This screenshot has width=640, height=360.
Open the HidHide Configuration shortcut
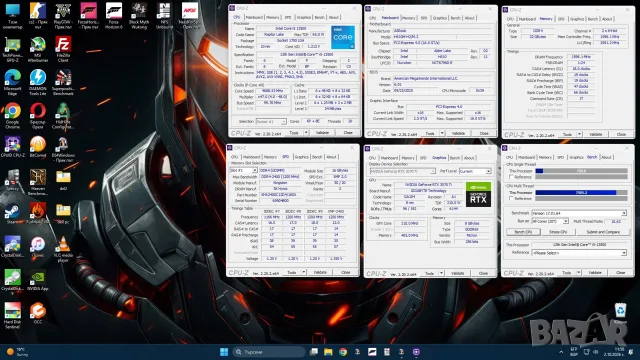tap(63, 116)
